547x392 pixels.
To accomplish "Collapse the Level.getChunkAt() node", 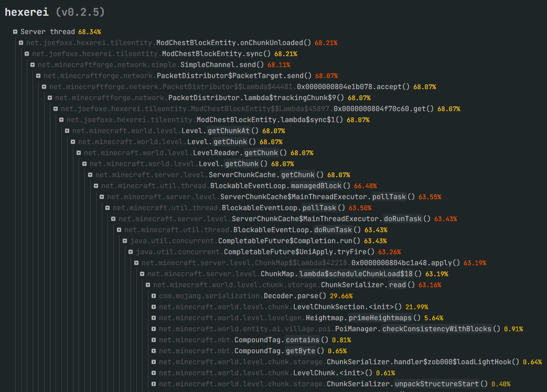I will [67, 130].
